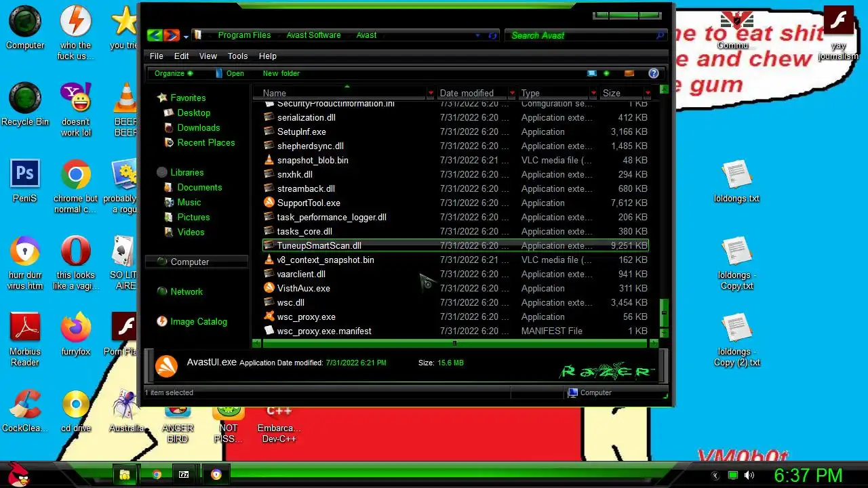Click the 6:37 PM taskbar clock
The width and height of the screenshot is (868, 488).
tap(808, 475)
